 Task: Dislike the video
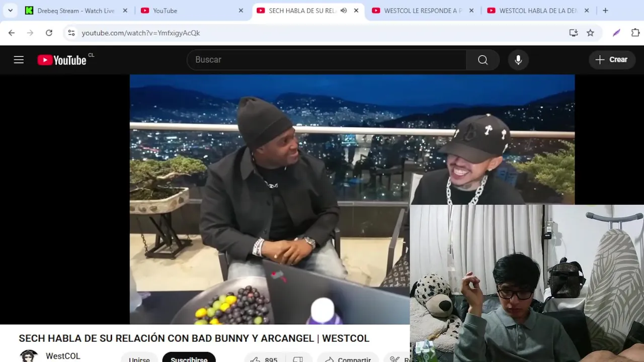point(298,358)
